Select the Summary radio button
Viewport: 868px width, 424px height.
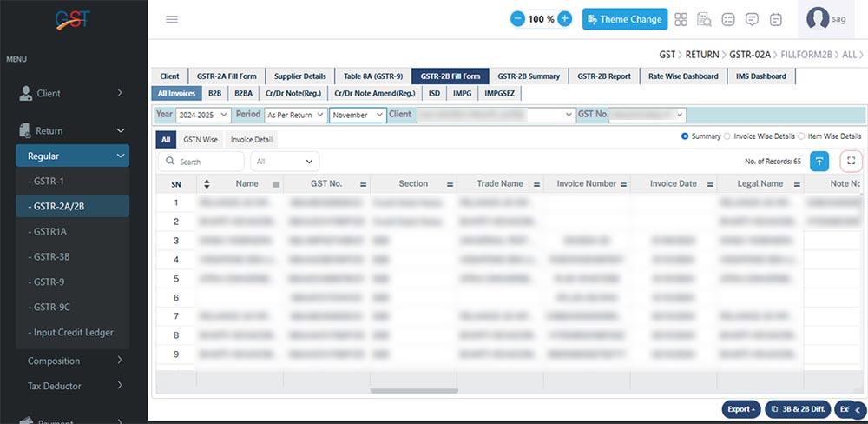coord(686,136)
